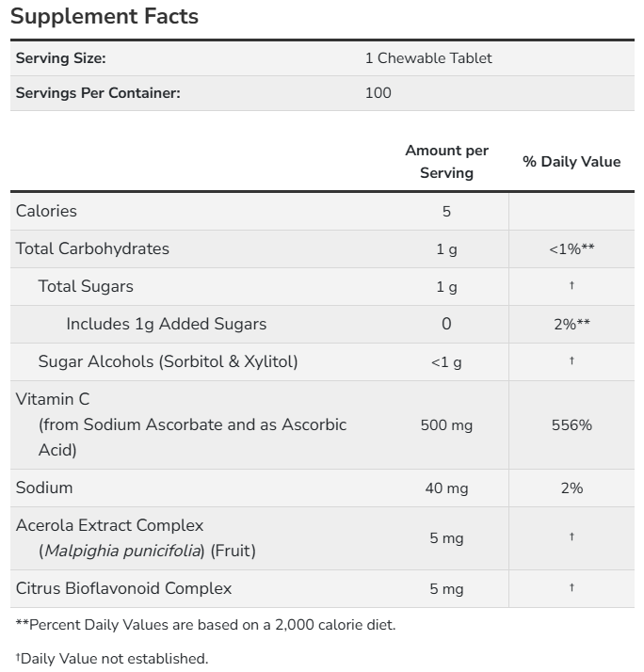The width and height of the screenshot is (644, 672).
Task: Click the Total Carbohydrates row label
Action: (x=92, y=248)
